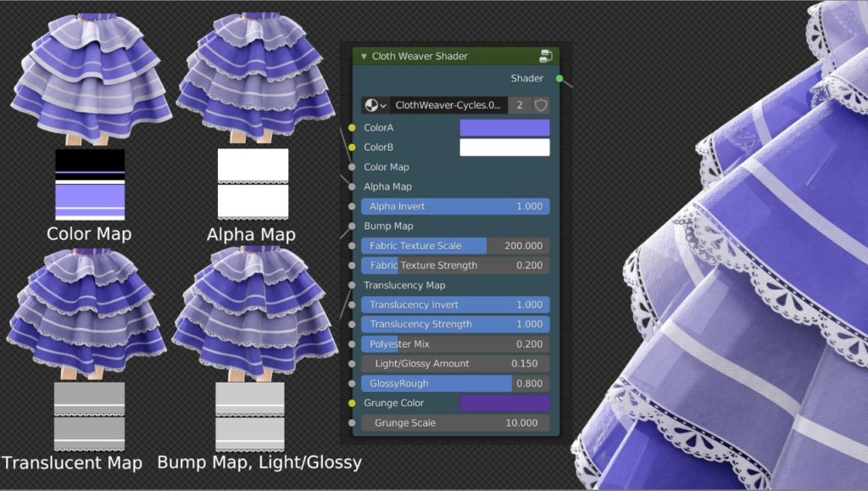Open the node tree browse dropdown
This screenshot has height=491, width=868.
(376, 105)
